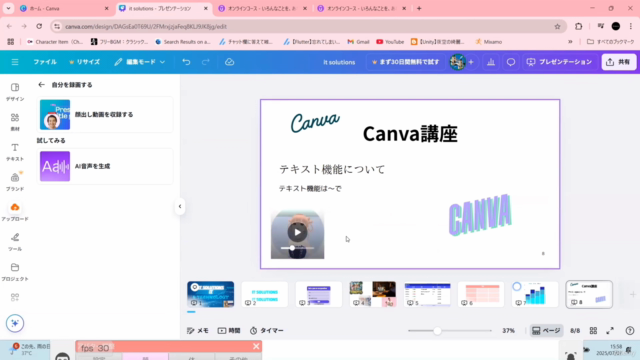Viewport: 640px width, 360px height.
Task: Select slide 6 thumbnail
Action: pos(481,294)
